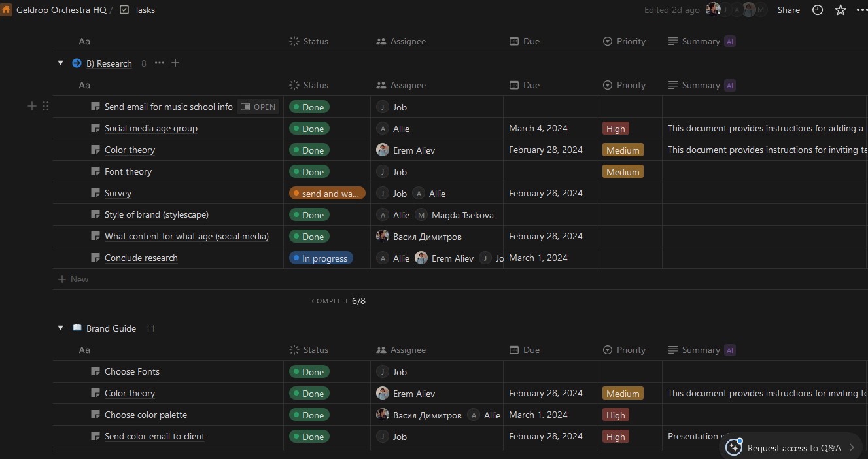The height and width of the screenshot is (459, 868).
Task: Collapse the B) Research group
Action: click(x=61, y=63)
